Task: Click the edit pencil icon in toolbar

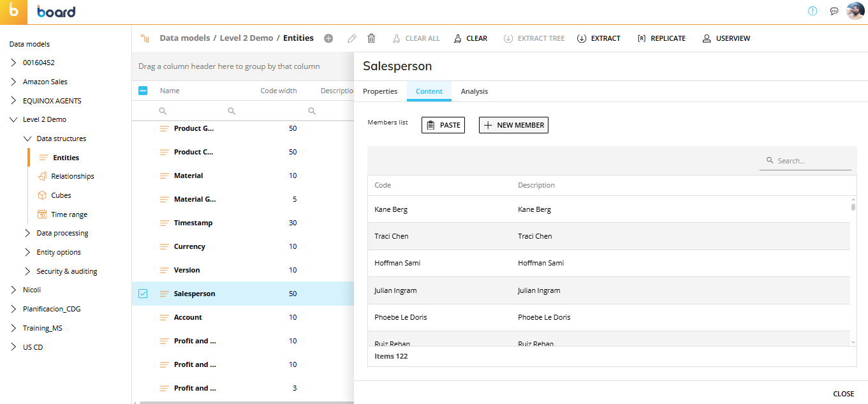Action: pos(352,38)
